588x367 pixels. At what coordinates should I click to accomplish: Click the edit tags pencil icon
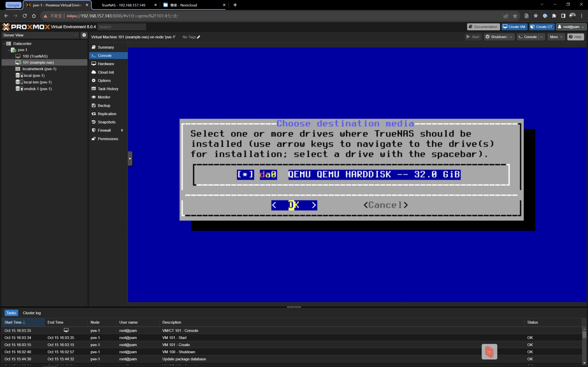tap(199, 37)
